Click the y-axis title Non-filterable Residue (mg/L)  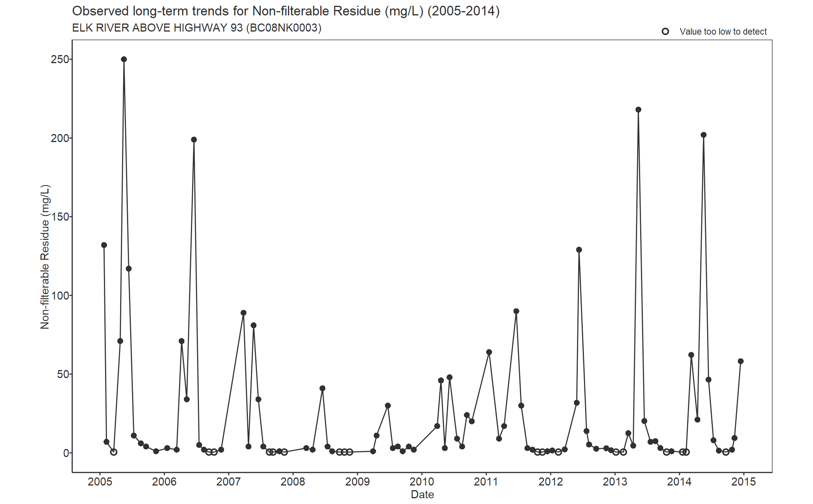[x=45, y=257]
